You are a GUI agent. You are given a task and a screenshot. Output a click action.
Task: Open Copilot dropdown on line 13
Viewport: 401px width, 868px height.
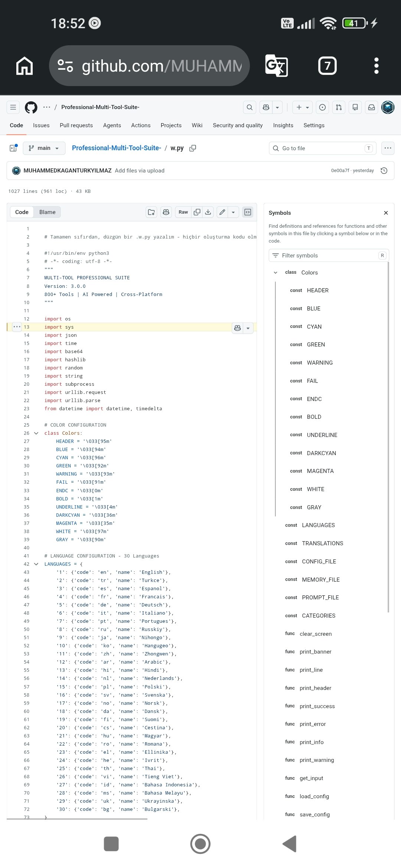point(248,328)
